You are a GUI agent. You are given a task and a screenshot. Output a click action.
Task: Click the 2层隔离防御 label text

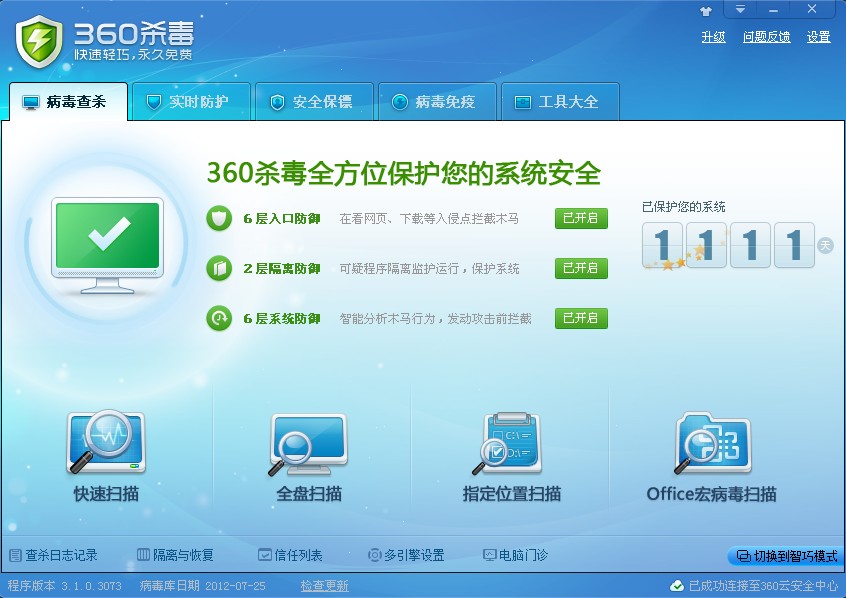click(x=282, y=268)
